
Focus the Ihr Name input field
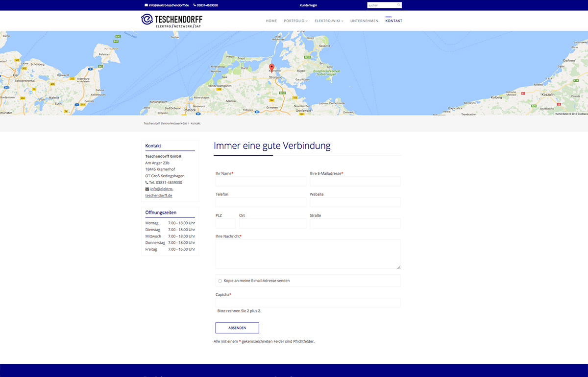261,182
